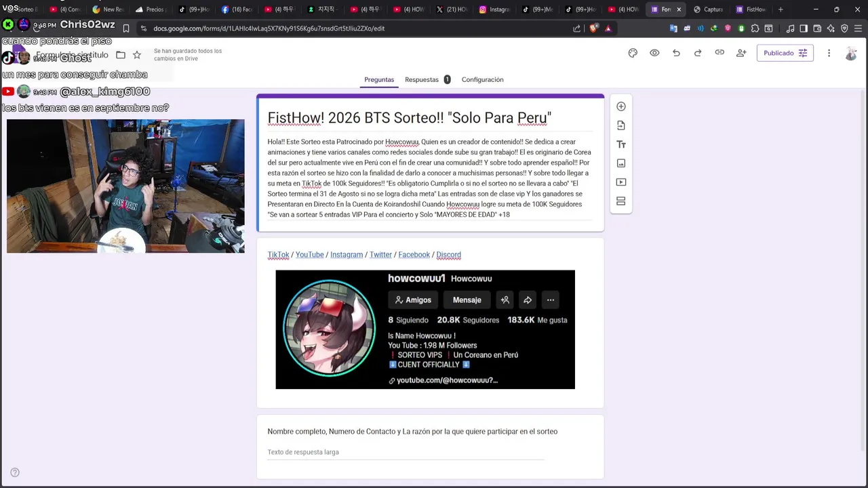Select the howcowuu1 profile screenshot image
This screenshot has height=488, width=868.
click(x=425, y=329)
